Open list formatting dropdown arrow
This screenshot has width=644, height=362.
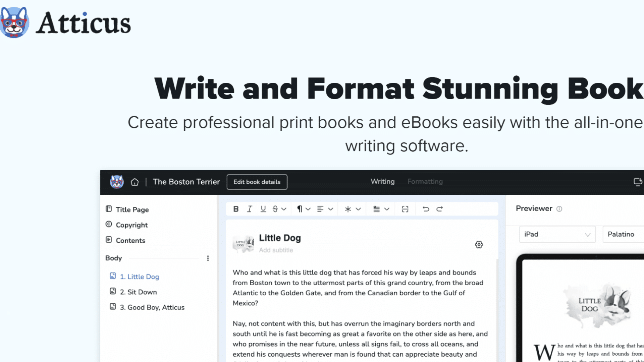click(x=387, y=209)
